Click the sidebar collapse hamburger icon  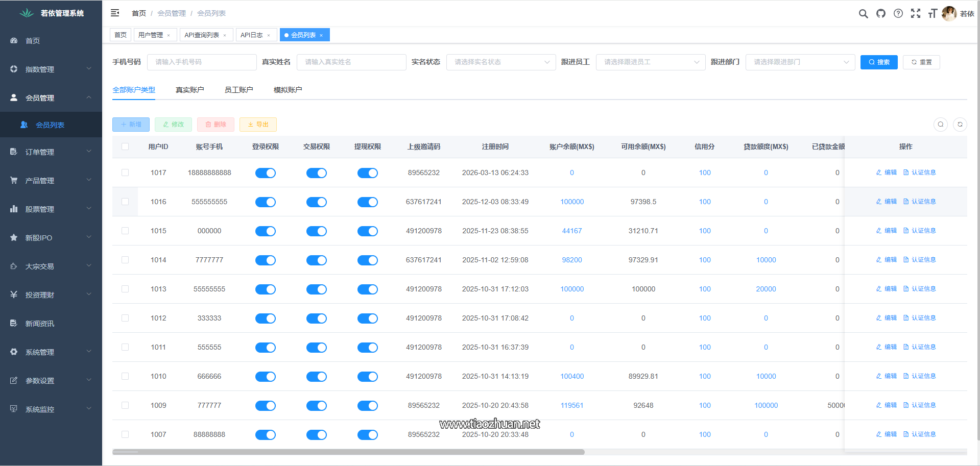(115, 13)
